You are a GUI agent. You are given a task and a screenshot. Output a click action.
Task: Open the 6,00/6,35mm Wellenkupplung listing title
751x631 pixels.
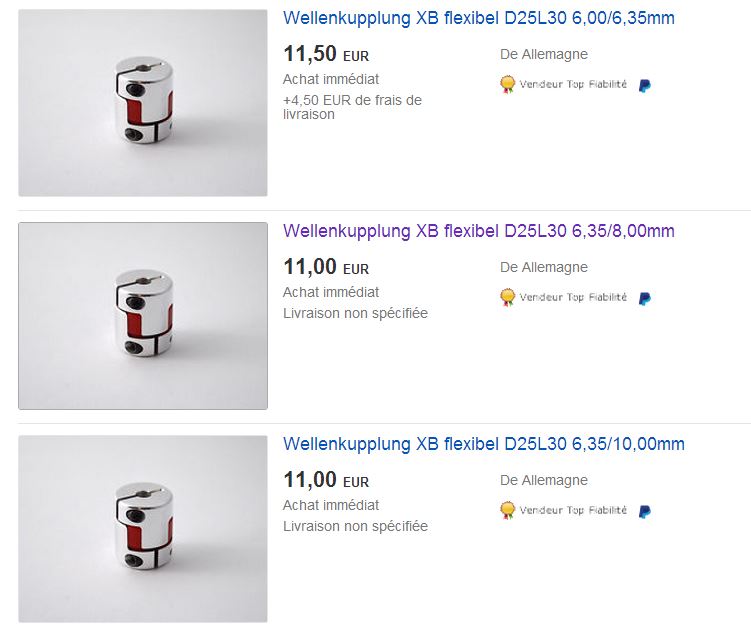(478, 18)
